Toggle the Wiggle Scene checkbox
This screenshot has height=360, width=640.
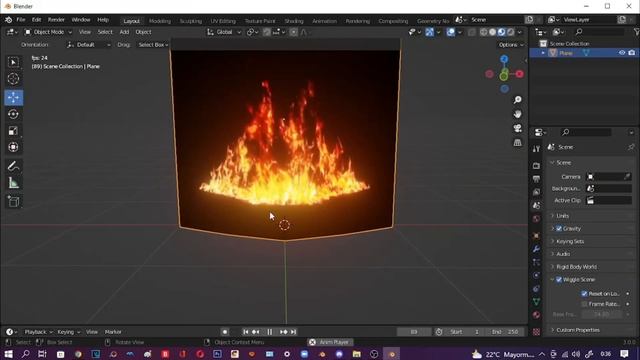(x=559, y=280)
